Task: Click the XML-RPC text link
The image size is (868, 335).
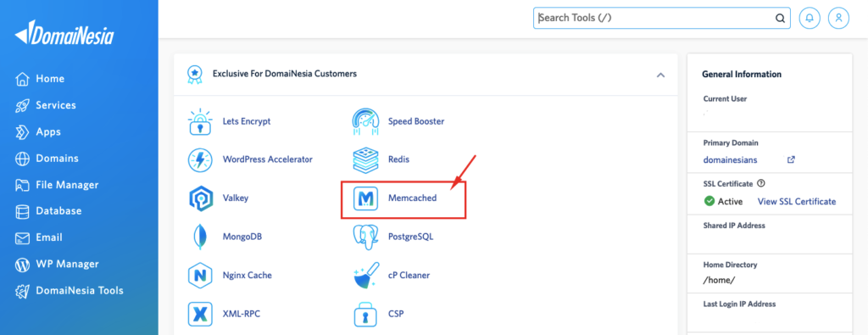Action: (242, 314)
